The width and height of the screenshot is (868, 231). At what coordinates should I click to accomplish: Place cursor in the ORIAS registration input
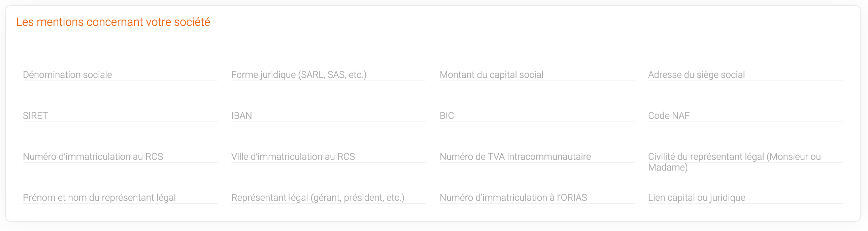(x=537, y=198)
